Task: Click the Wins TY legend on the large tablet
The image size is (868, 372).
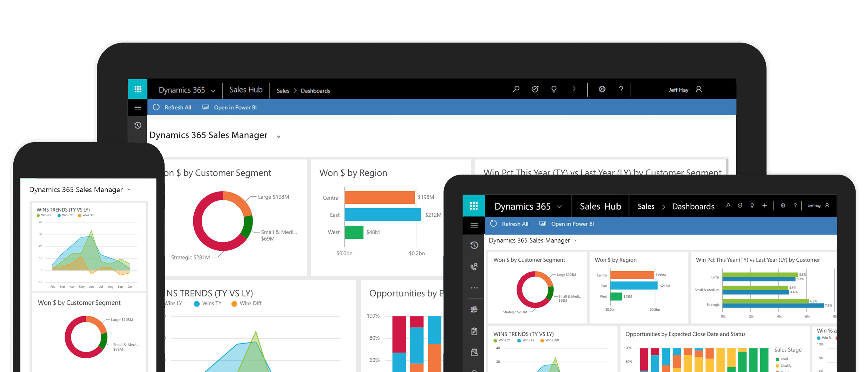Action: (x=208, y=303)
